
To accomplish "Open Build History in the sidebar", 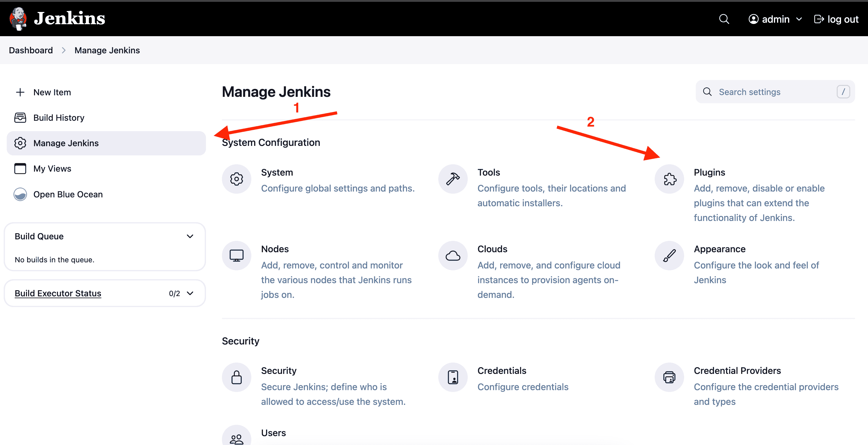I will [x=106, y=118].
